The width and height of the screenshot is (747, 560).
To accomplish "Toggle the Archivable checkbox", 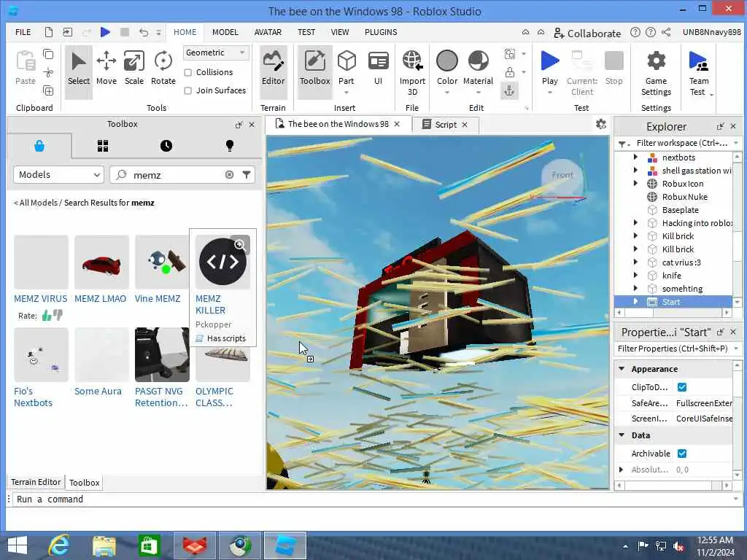I will click(x=682, y=454).
